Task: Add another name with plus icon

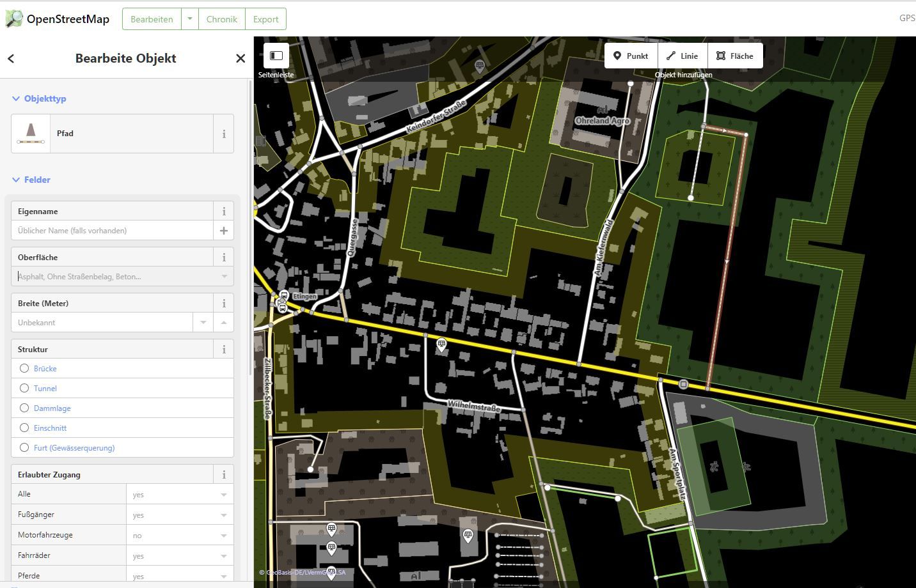Action: click(224, 231)
